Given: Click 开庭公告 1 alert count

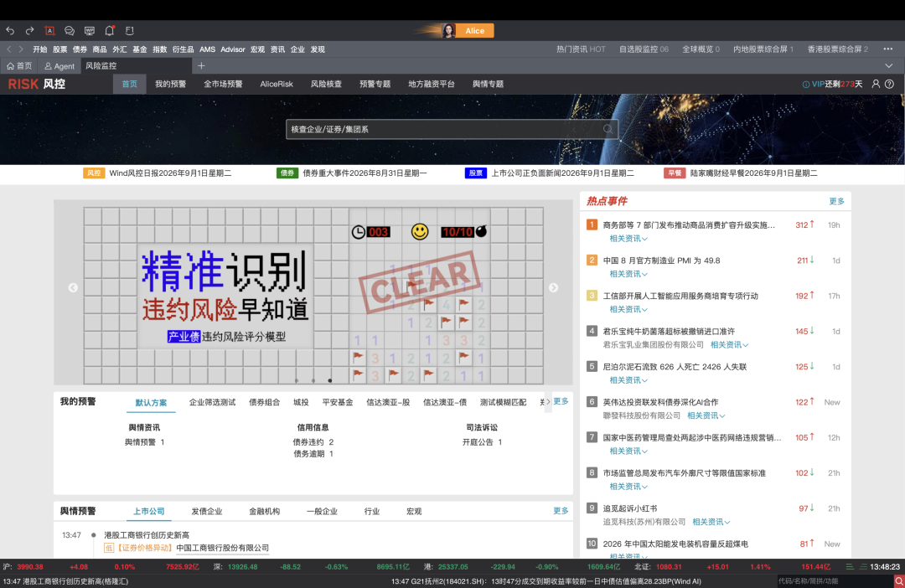Looking at the screenshot, I should tap(482, 442).
